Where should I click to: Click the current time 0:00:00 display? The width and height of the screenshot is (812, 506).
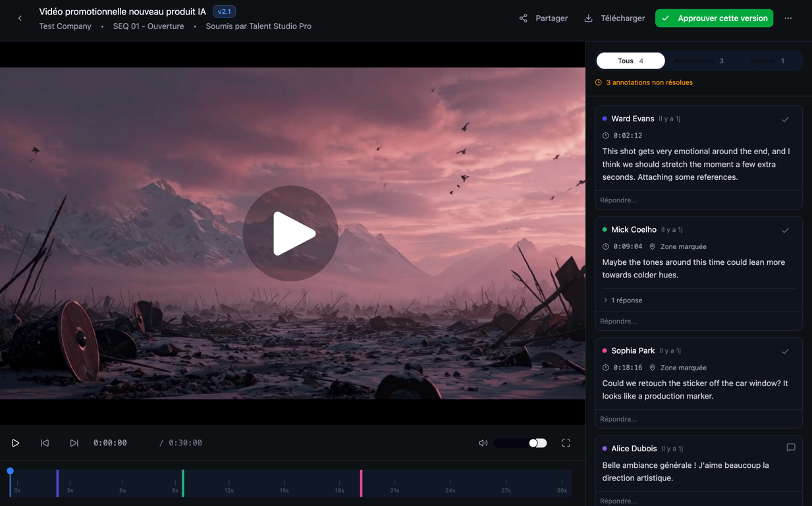coord(110,443)
